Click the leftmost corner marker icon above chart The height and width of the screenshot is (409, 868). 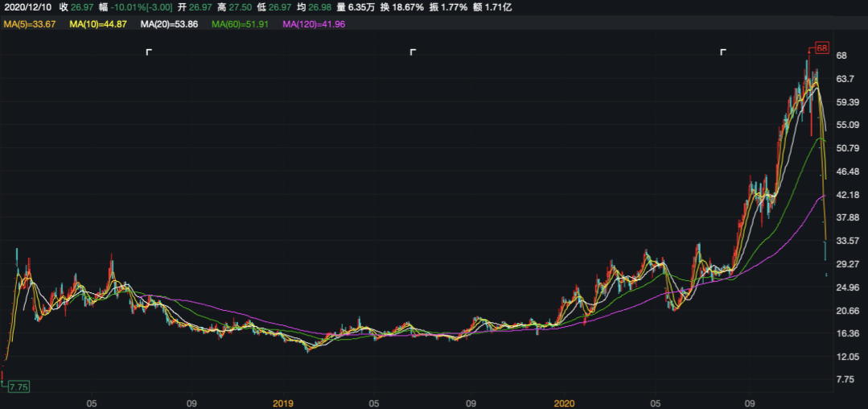(149, 52)
